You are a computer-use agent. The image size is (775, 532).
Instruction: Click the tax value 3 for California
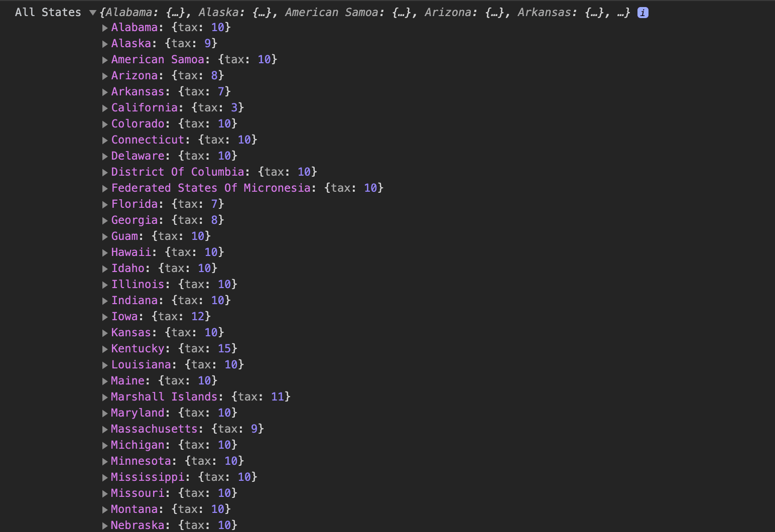coord(234,107)
